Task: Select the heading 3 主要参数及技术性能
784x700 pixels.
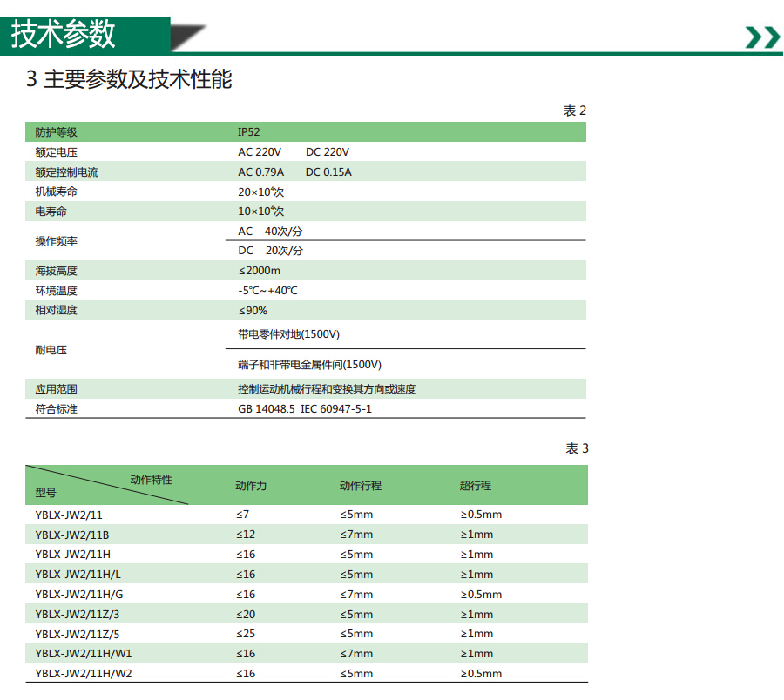Action: [x=129, y=80]
